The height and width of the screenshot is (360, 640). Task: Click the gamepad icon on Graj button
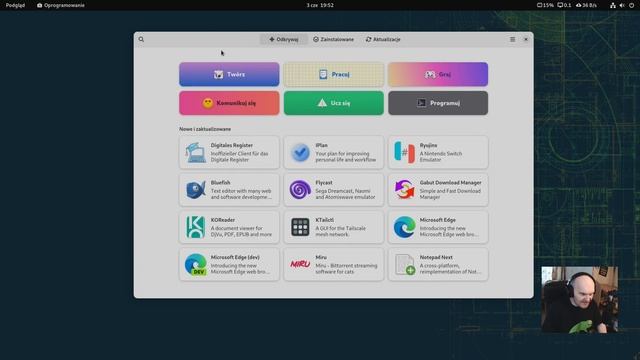(x=430, y=75)
